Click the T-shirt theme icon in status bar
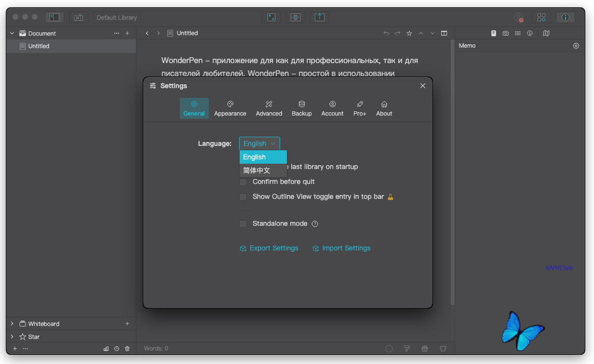The height and width of the screenshot is (364, 594). (x=443, y=349)
